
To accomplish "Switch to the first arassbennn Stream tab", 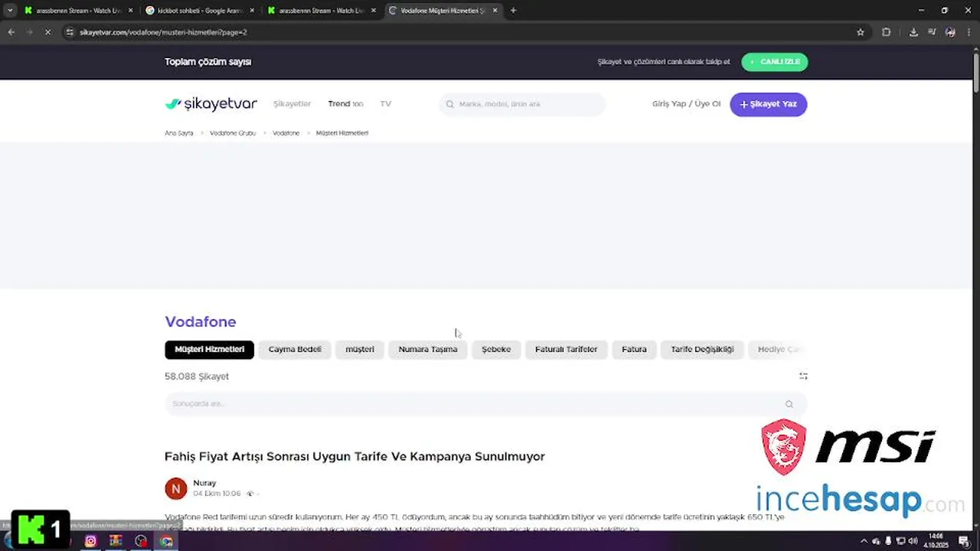I will coord(78,11).
